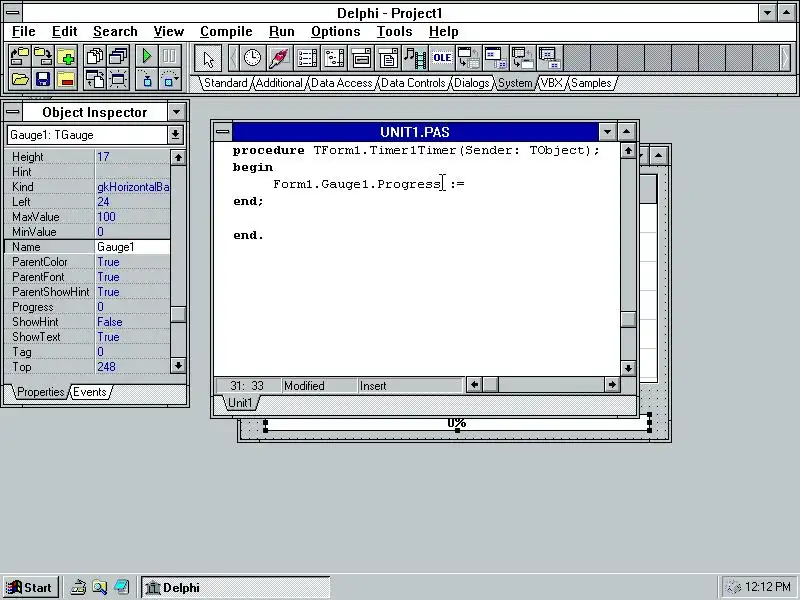Select the OLE container component
Screen dimensions: 800x600
click(x=442, y=58)
